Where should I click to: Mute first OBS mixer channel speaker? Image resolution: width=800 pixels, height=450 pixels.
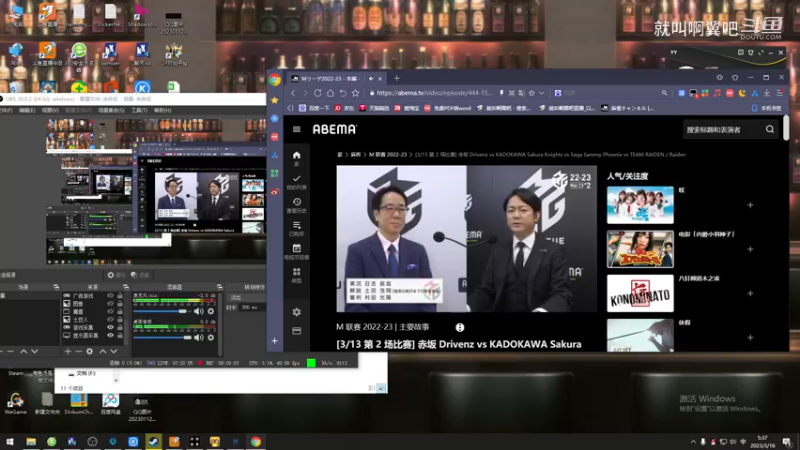pos(198,311)
